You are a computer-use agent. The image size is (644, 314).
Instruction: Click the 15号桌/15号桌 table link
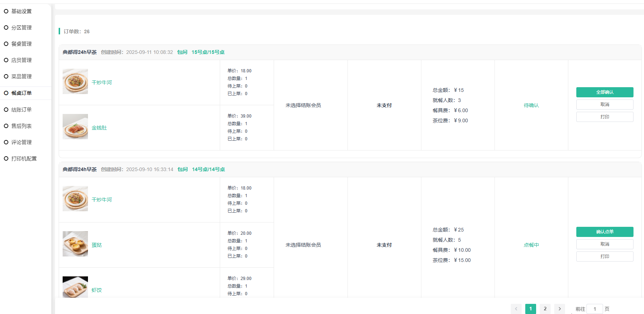[208, 52]
